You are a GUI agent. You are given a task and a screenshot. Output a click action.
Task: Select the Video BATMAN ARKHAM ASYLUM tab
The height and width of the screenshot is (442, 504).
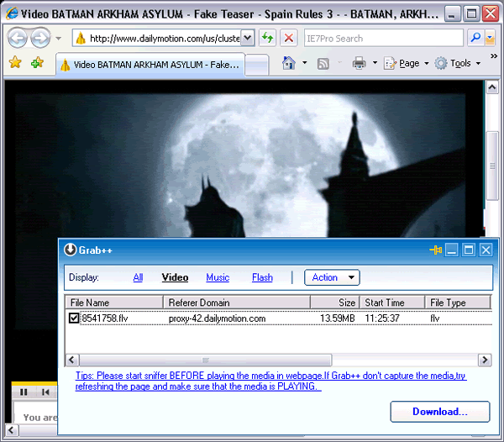(150, 65)
